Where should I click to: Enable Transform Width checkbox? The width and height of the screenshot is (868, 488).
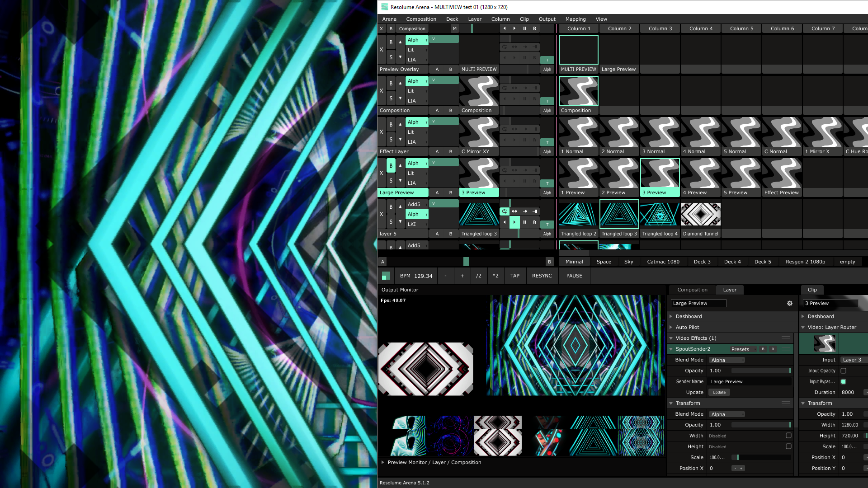click(x=788, y=436)
